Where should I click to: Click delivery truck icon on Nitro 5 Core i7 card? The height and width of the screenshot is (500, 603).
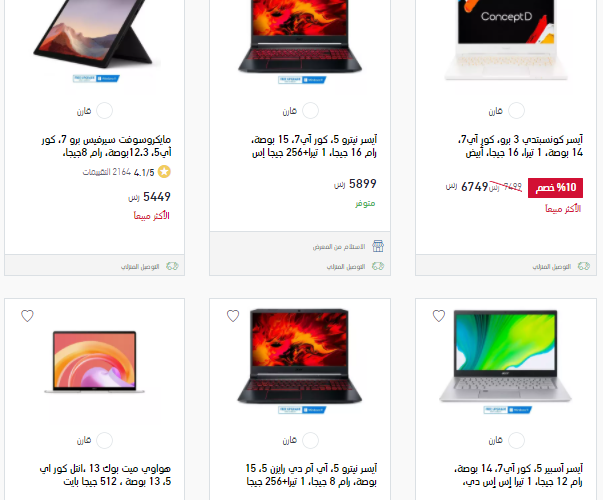click(x=378, y=266)
